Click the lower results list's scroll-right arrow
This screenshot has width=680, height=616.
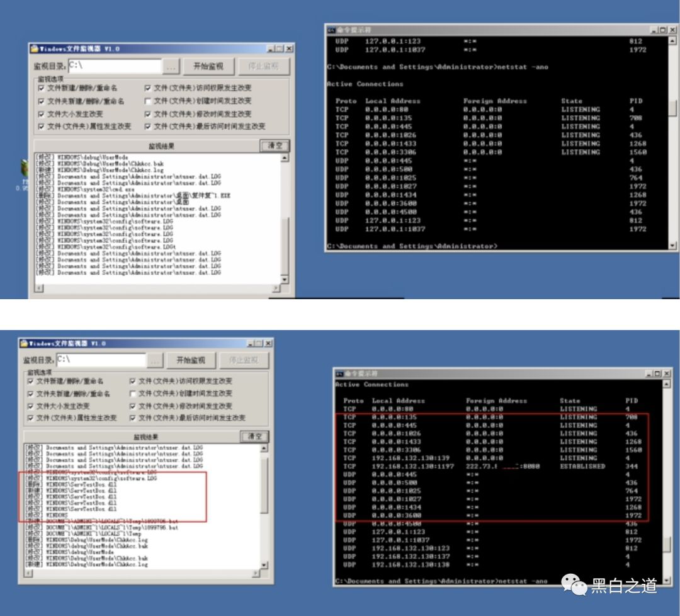pos(256,574)
